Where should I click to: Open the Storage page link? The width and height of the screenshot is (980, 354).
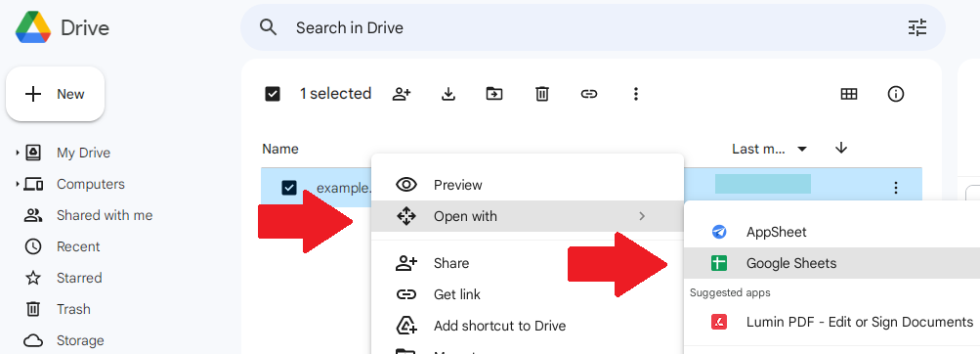(x=80, y=340)
